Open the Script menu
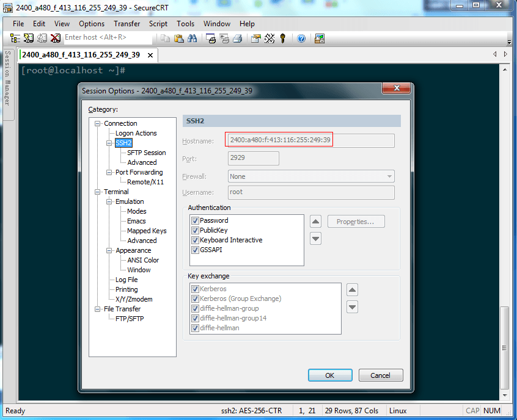The height and width of the screenshot is (420, 517). (158, 24)
